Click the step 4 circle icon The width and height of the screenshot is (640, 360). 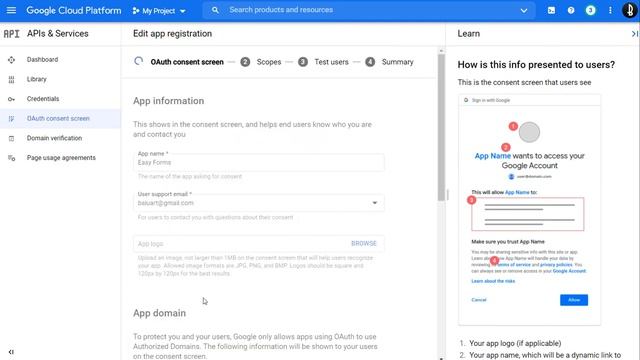(370, 62)
